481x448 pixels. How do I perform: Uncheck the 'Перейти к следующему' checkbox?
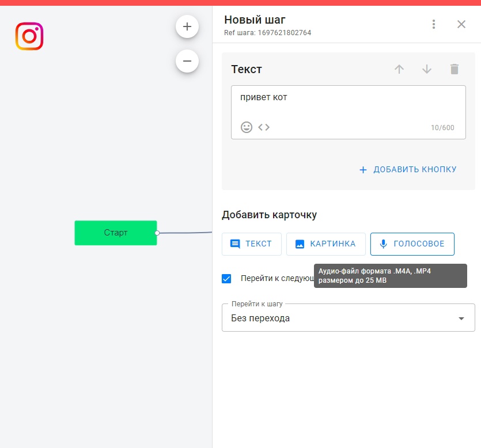(x=226, y=279)
